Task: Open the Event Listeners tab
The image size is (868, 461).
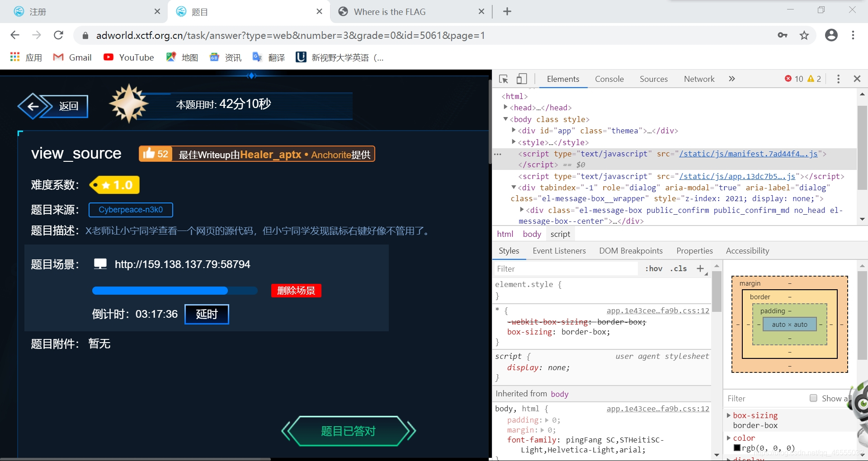Action: tap(559, 251)
